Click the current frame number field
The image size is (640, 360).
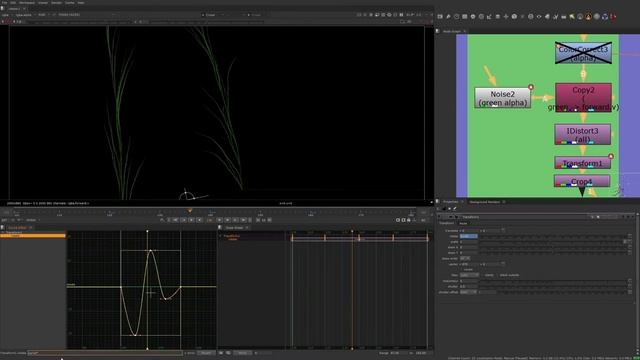click(x=210, y=220)
